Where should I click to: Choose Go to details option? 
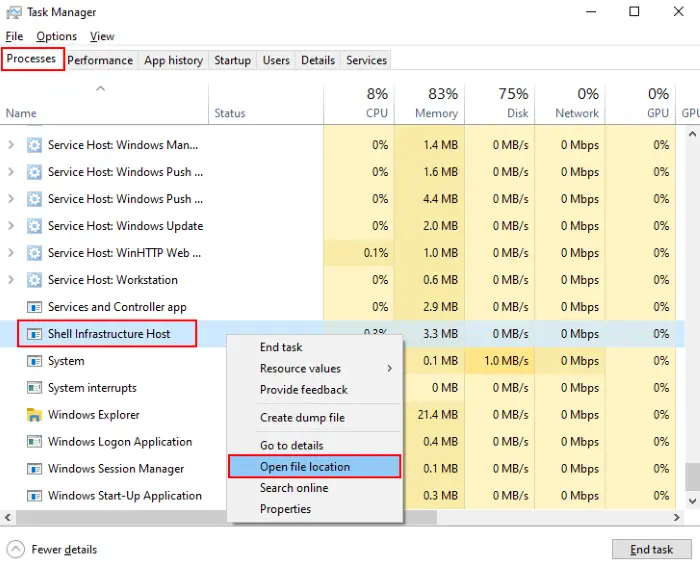click(x=315, y=445)
